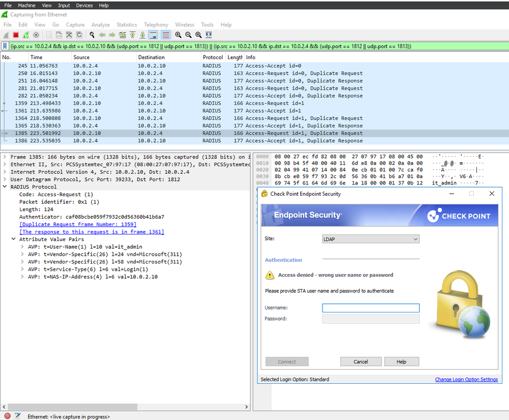Collapse the Attribute Value Pairs tree
This screenshot has height=420, width=509.
(x=14, y=239)
